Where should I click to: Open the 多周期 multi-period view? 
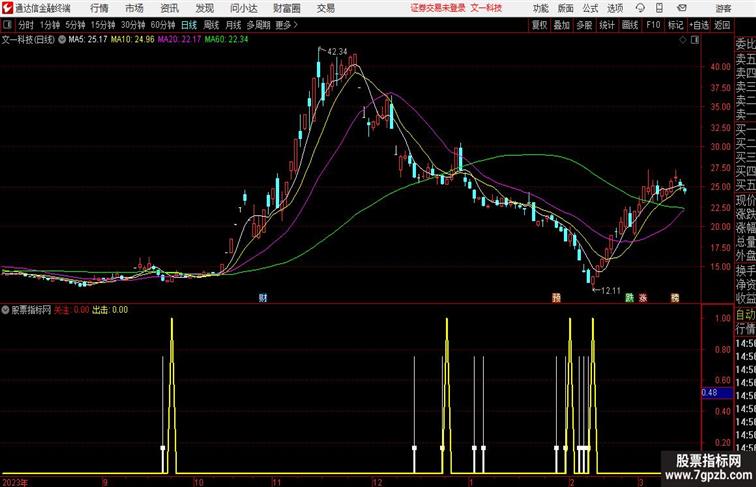258,25
